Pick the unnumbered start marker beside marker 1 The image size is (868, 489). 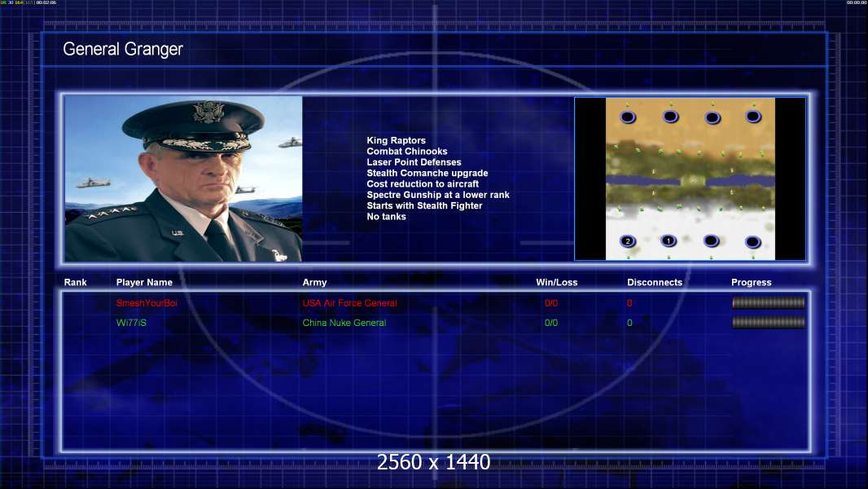coord(711,241)
